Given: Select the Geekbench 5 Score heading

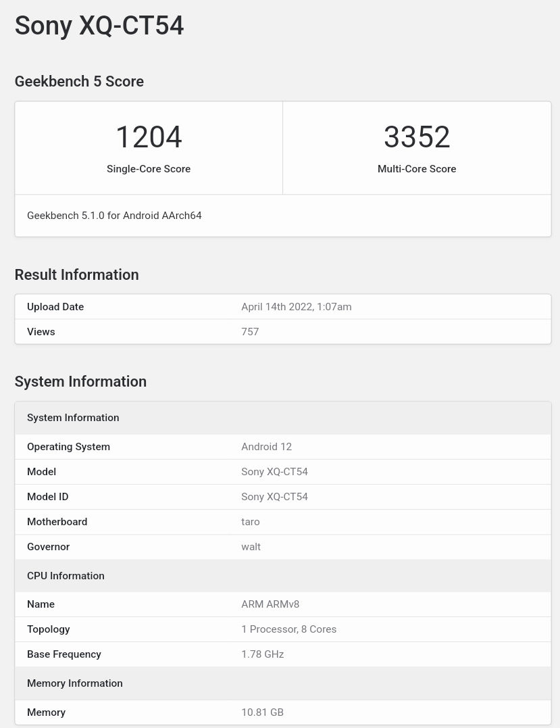Looking at the screenshot, I should coord(79,81).
